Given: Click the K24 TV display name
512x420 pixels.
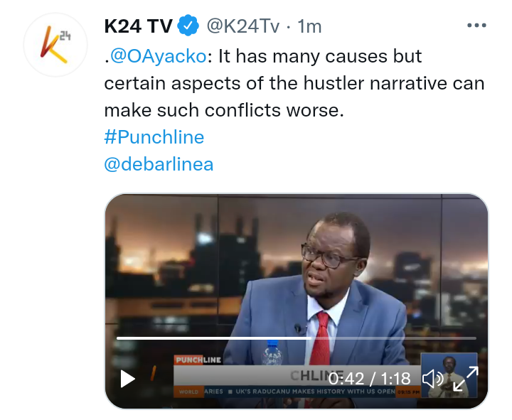Looking at the screenshot, I should coord(138,26).
